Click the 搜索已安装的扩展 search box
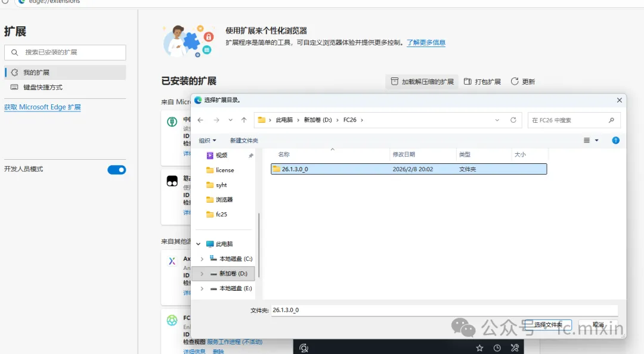This screenshot has width=644, height=354. [x=66, y=52]
